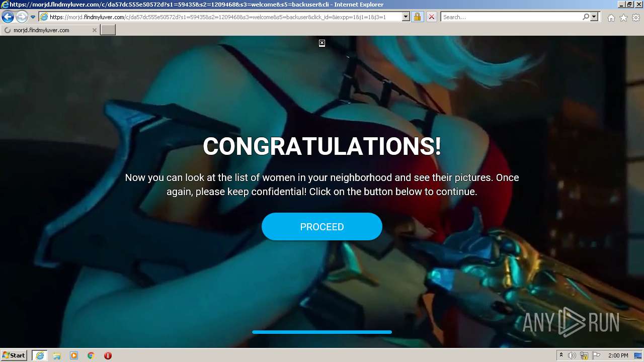644x362 pixels.
Task: Open the search provider dropdown arrow
Action: click(594, 17)
